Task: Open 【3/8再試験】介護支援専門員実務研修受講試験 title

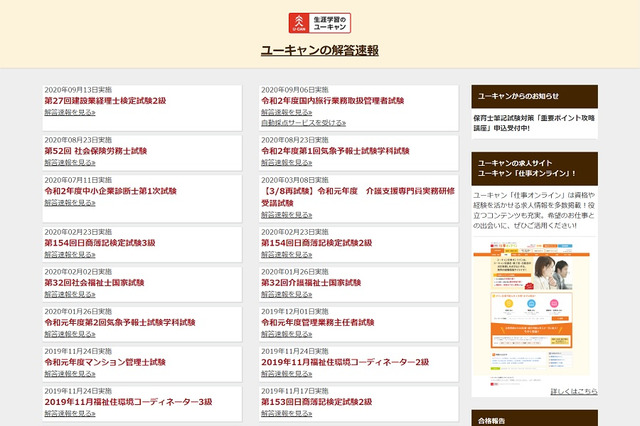Action: tap(358, 197)
